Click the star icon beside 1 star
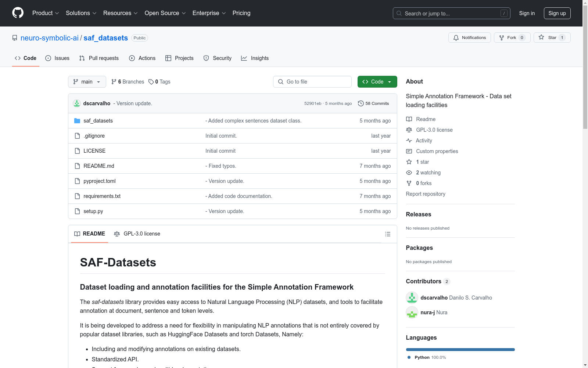This screenshot has width=588, height=368. 409,162
